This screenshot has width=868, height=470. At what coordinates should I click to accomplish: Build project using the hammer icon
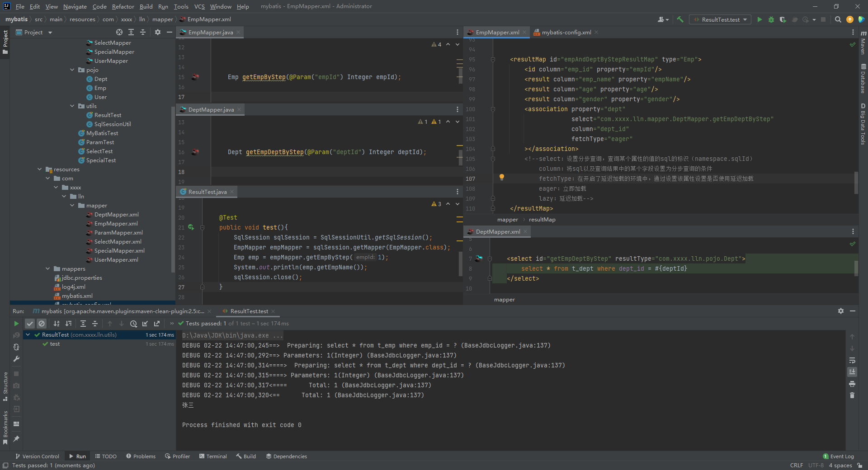tap(680, 19)
